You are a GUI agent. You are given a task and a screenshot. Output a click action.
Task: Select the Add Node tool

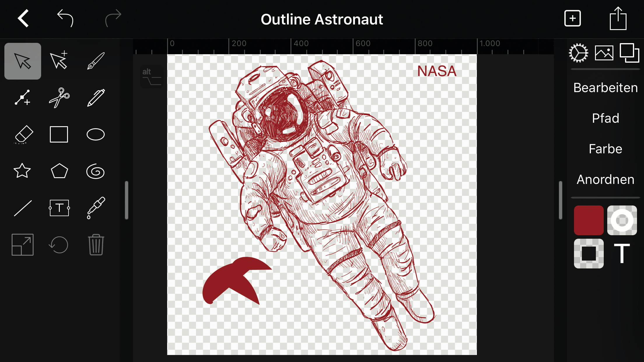22,98
